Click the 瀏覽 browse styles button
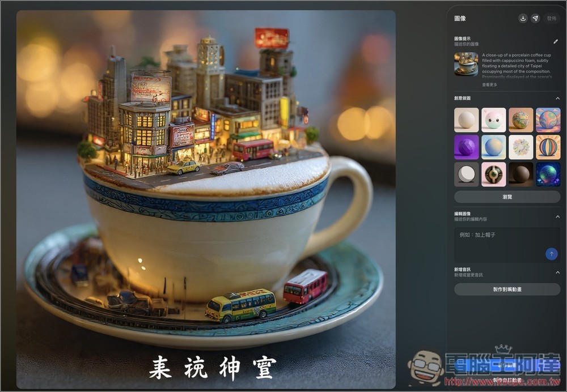 click(507, 197)
